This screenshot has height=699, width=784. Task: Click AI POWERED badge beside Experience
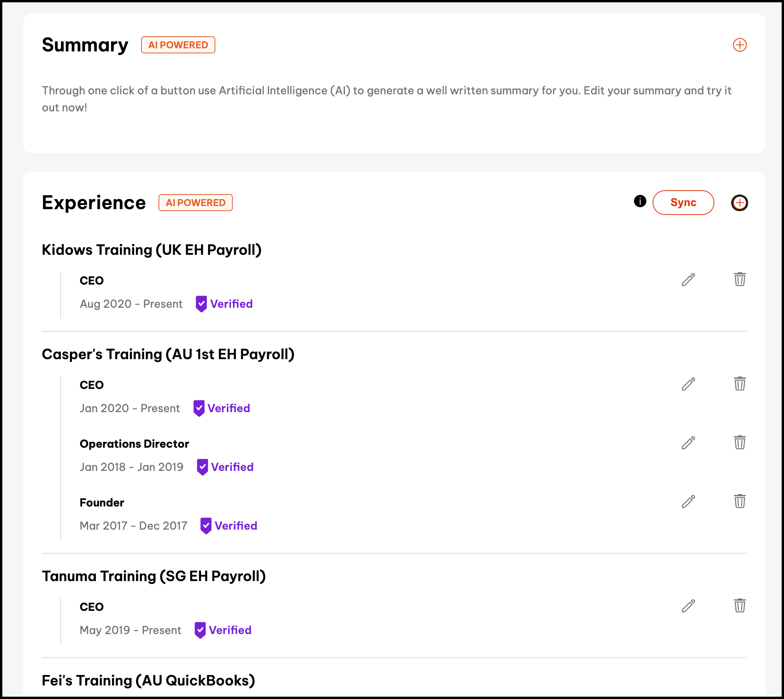click(195, 203)
